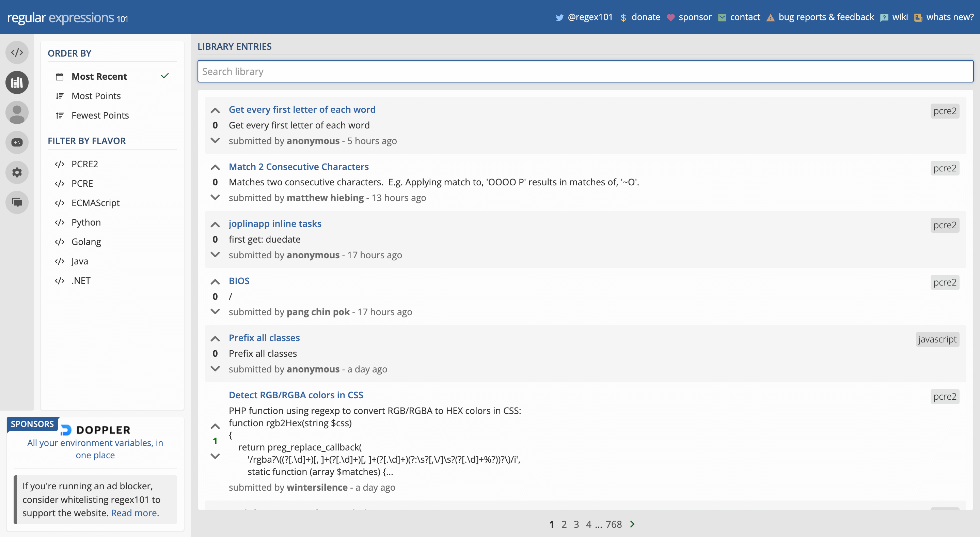Focus the Search library input field
Viewport: 980px width, 537px height.
pos(585,72)
